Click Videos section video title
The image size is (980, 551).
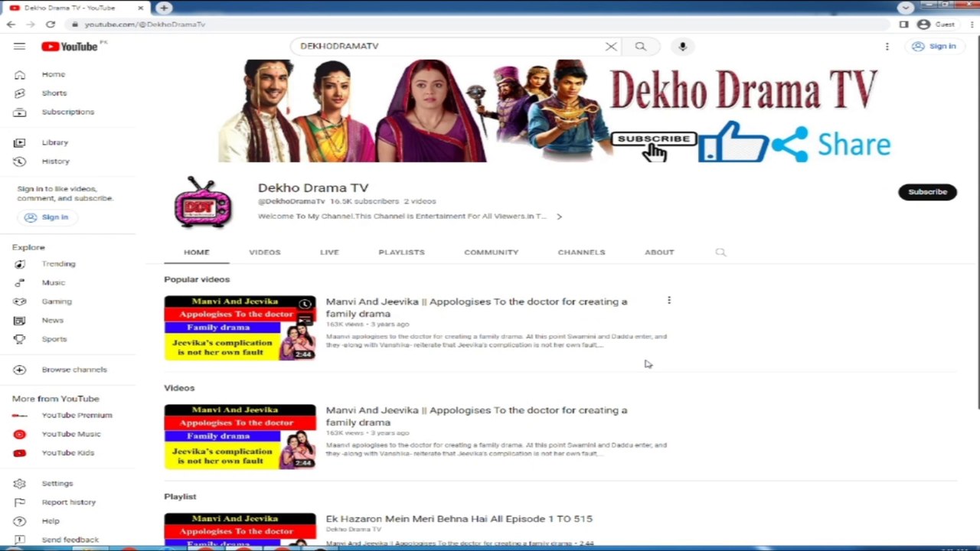(x=476, y=416)
